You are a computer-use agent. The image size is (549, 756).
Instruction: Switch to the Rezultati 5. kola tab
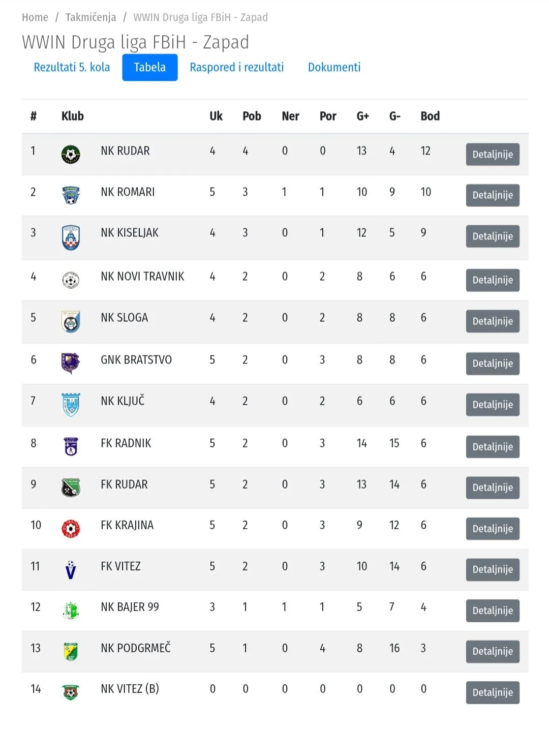[x=72, y=67]
